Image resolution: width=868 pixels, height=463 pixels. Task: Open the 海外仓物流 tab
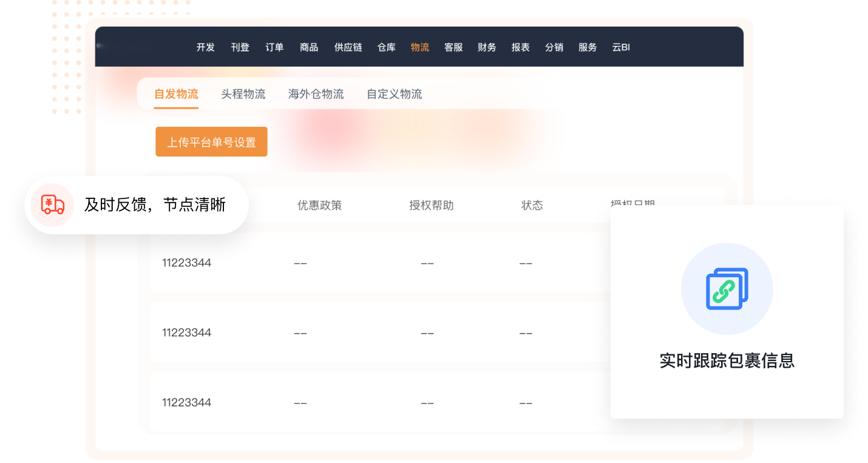pyautogui.click(x=316, y=94)
